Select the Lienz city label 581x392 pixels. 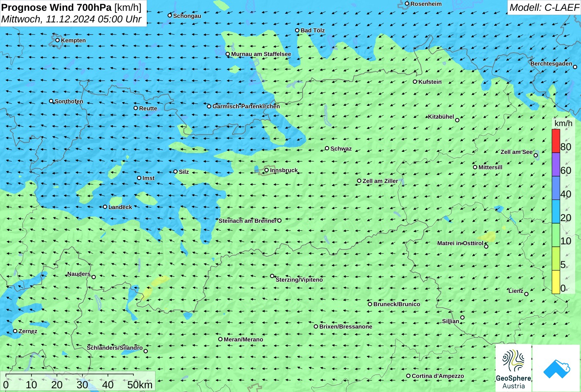pos(516,291)
